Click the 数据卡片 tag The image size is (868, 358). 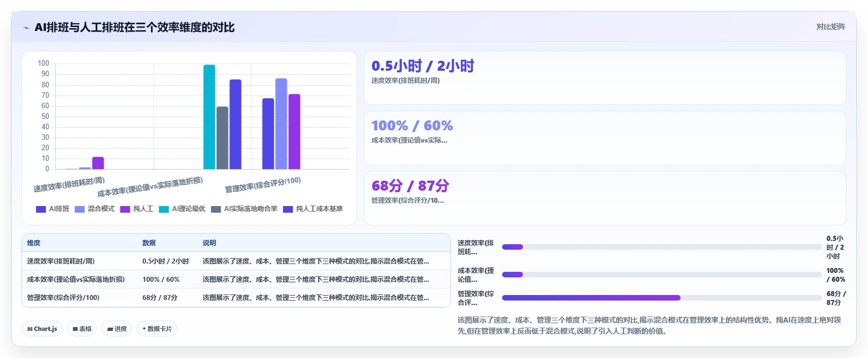click(157, 329)
